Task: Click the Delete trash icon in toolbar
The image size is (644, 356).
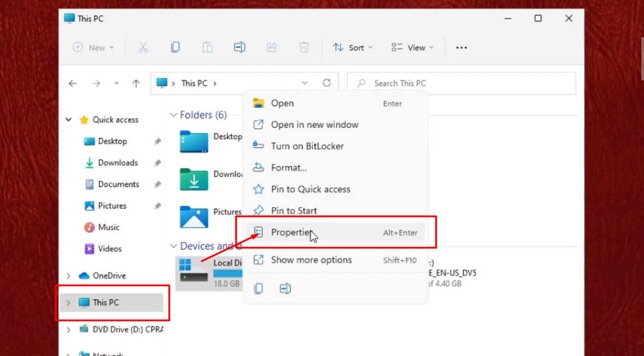Action: click(304, 47)
